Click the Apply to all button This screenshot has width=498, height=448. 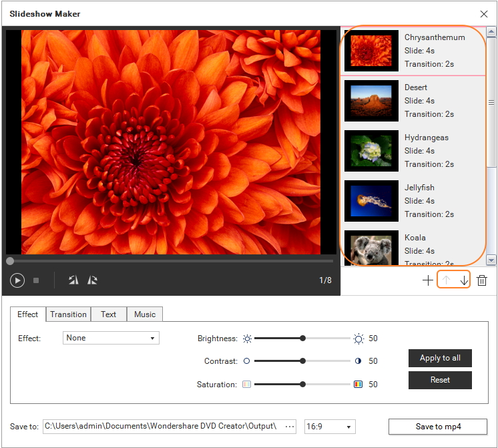point(440,358)
